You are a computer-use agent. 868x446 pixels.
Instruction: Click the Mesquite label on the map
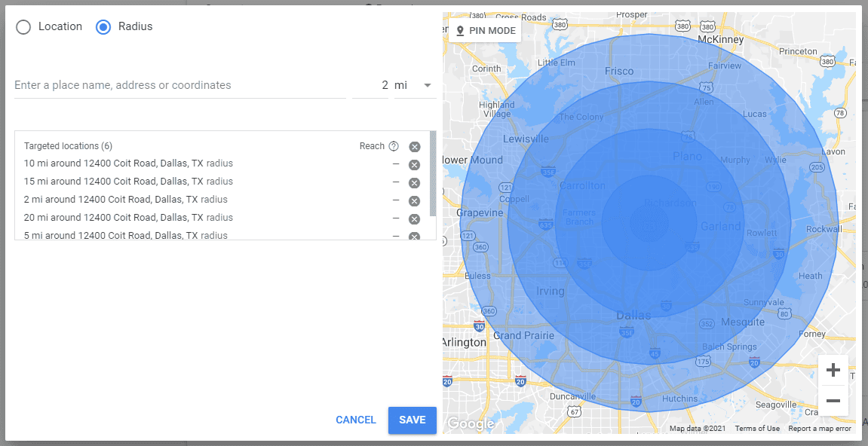742,322
